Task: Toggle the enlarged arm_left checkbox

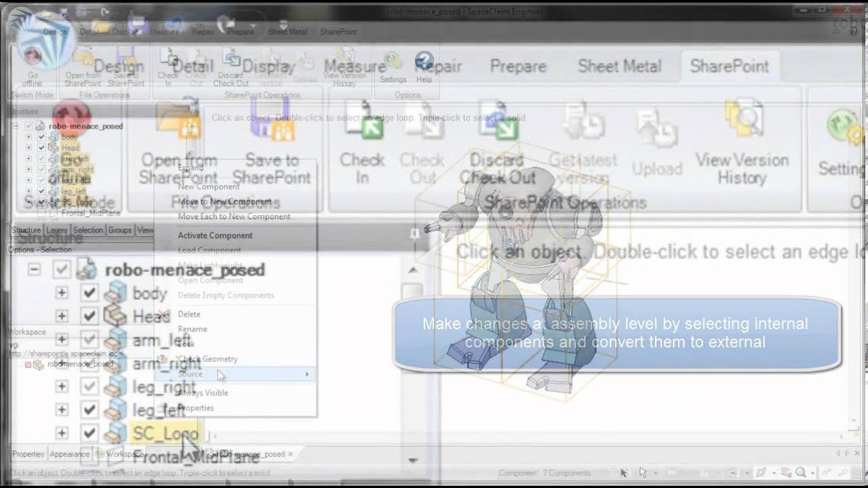Action: click(89, 339)
